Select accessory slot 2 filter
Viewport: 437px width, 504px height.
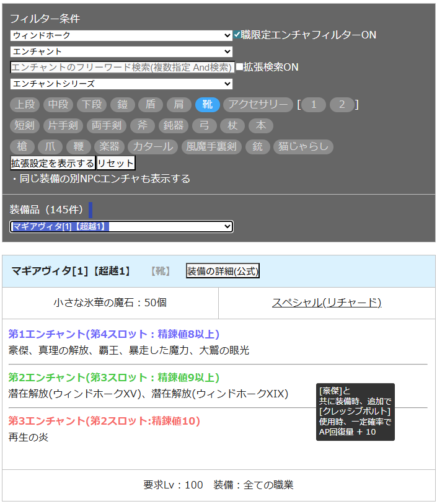pos(342,105)
